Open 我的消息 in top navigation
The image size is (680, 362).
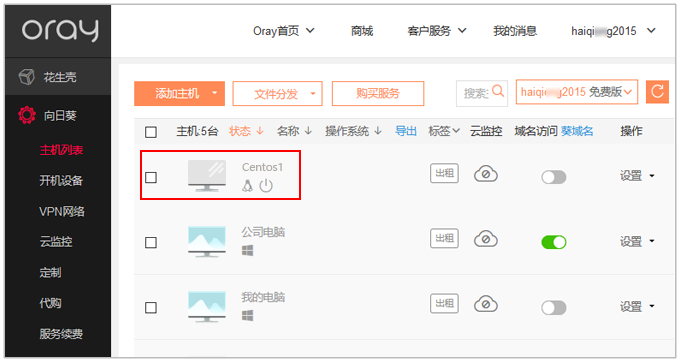515,31
